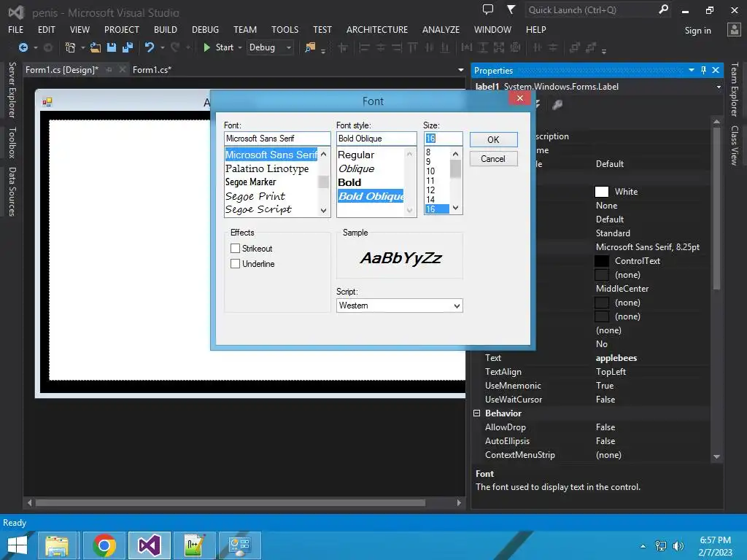This screenshot has height=560, width=747.
Task: Click the Visual Studio taskbar icon
Action: click(150, 545)
